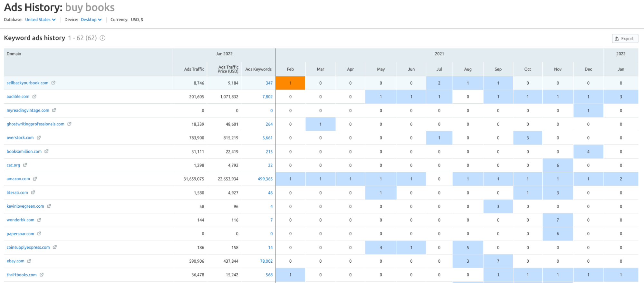
Task: Click the Feb month column header
Action: [290, 69]
